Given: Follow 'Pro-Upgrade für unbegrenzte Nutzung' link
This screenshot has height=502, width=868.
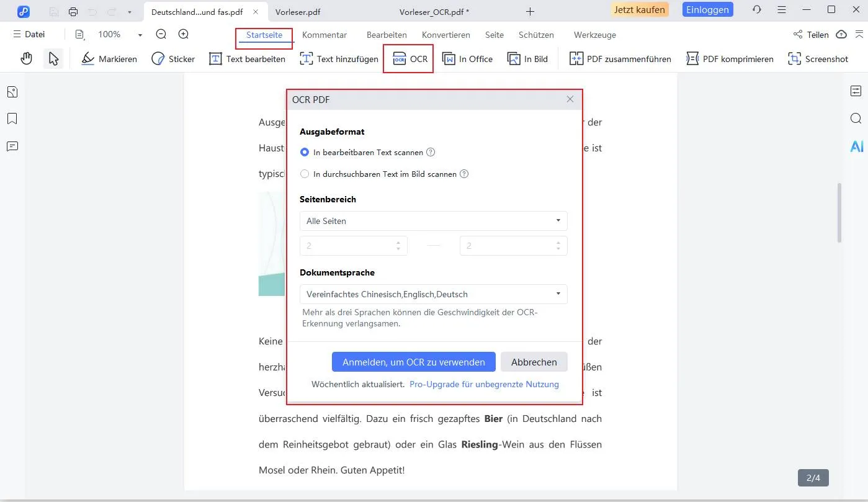Looking at the screenshot, I should pyautogui.click(x=484, y=385).
